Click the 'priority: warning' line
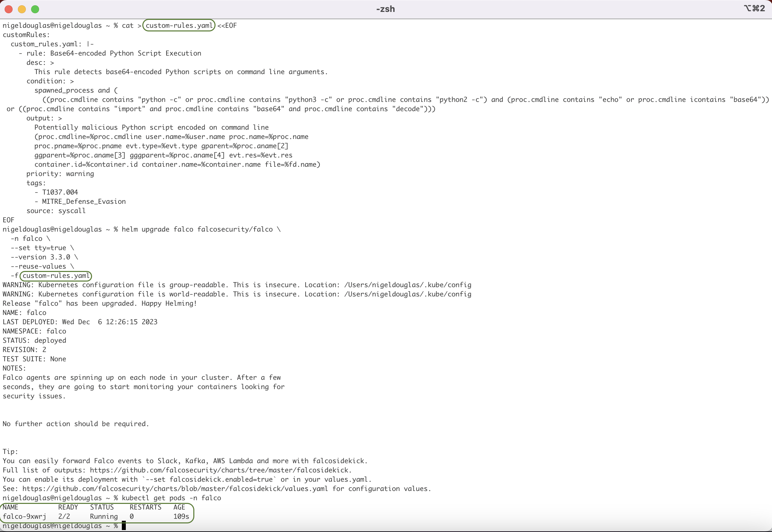772x532 pixels. tap(60, 174)
